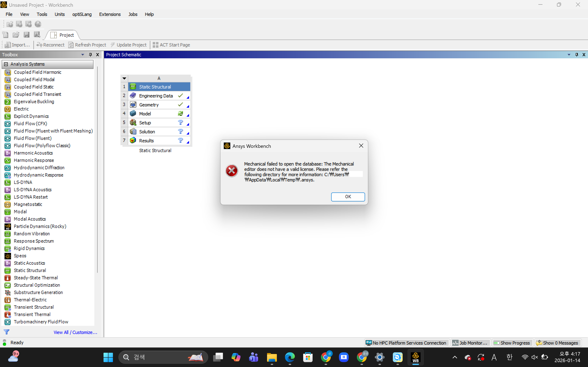Open the Extensions menu
This screenshot has height=367, width=588.
(x=110, y=14)
